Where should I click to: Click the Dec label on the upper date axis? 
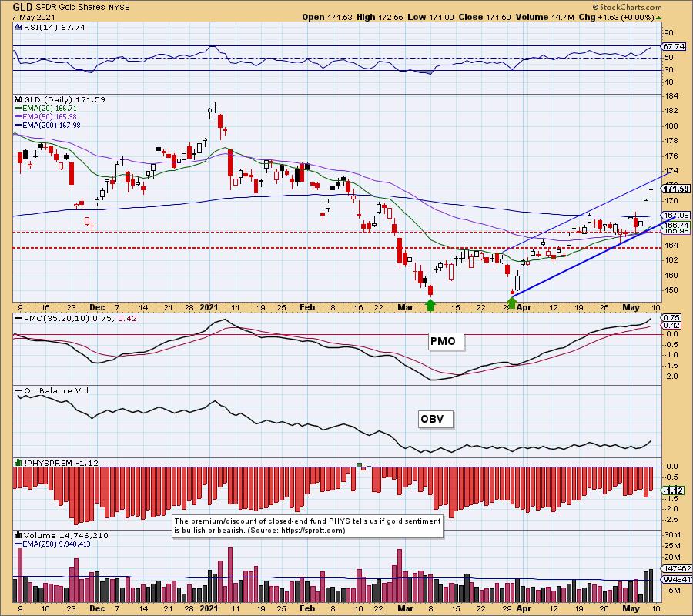[x=97, y=307]
